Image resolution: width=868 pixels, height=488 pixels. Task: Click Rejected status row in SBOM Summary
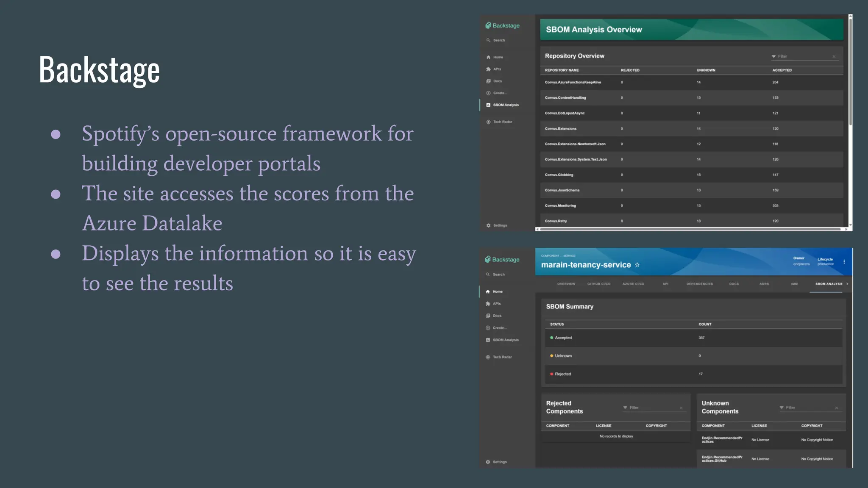click(694, 374)
